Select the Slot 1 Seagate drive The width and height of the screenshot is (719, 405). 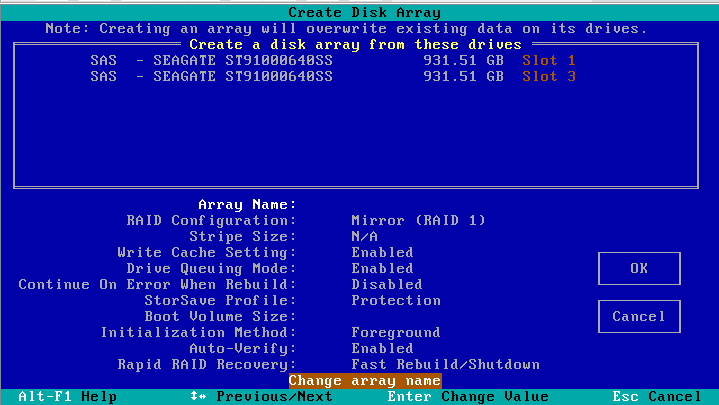coord(332,60)
